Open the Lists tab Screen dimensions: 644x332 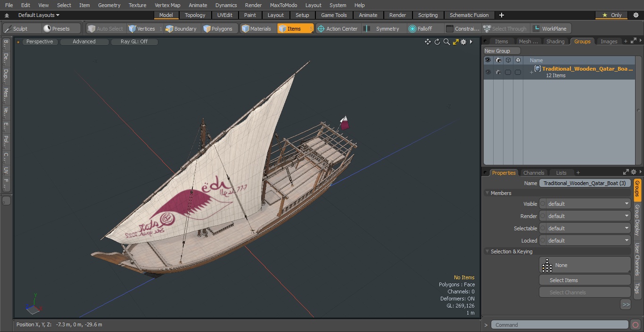click(561, 173)
